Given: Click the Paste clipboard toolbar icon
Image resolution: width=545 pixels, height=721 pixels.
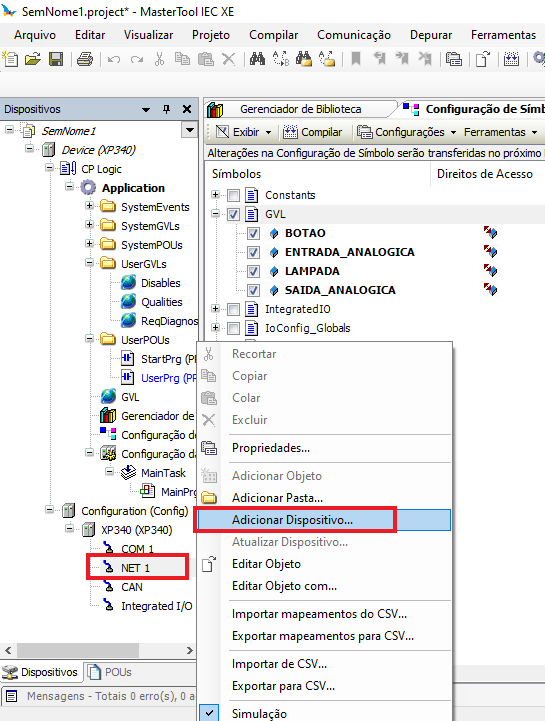Looking at the screenshot, I should point(206,59).
